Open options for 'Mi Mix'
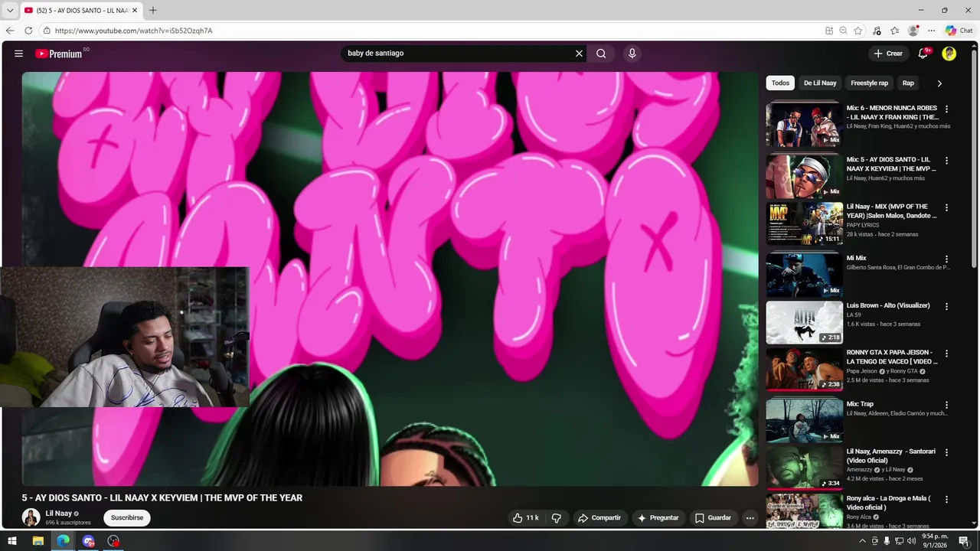This screenshot has height=551, width=980. [x=946, y=259]
